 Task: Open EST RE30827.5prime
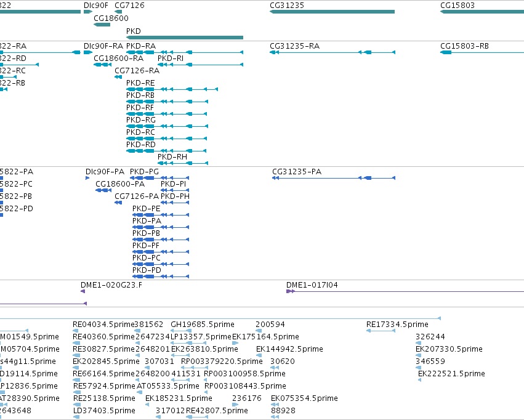click(103, 349)
